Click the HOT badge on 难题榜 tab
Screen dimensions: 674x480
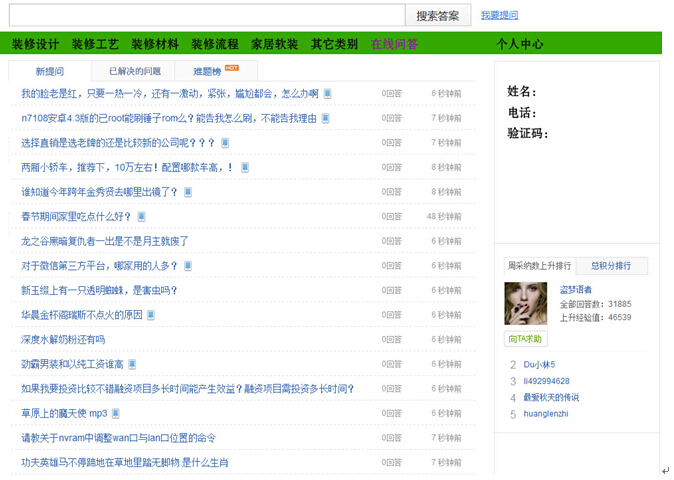[x=232, y=68]
